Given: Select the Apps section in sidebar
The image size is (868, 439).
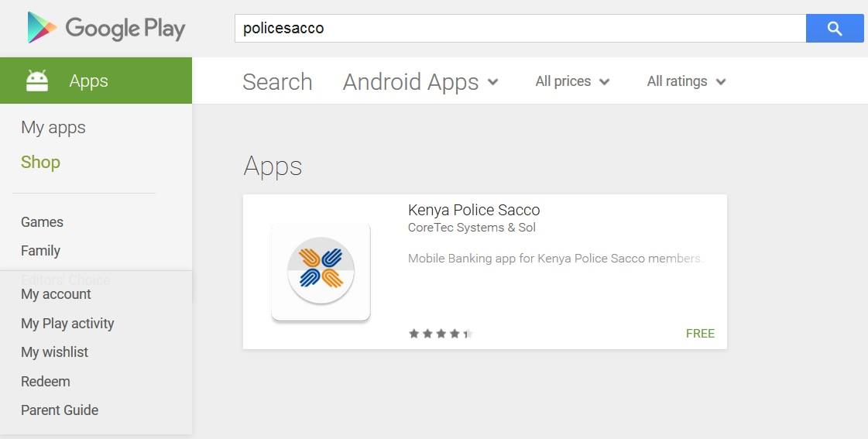Looking at the screenshot, I should 96,81.
